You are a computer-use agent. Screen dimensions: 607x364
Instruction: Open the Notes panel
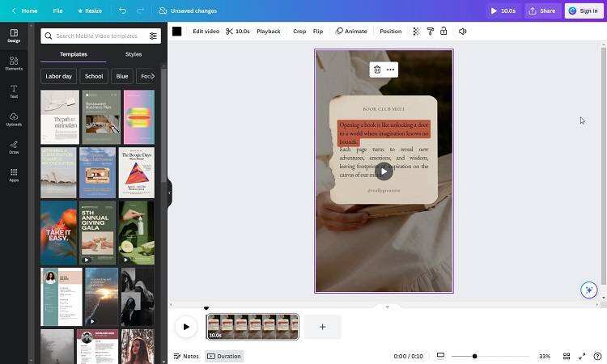point(186,356)
